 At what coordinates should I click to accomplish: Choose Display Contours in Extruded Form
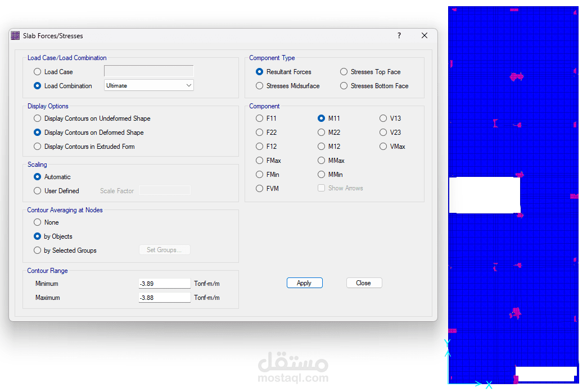[x=38, y=147]
